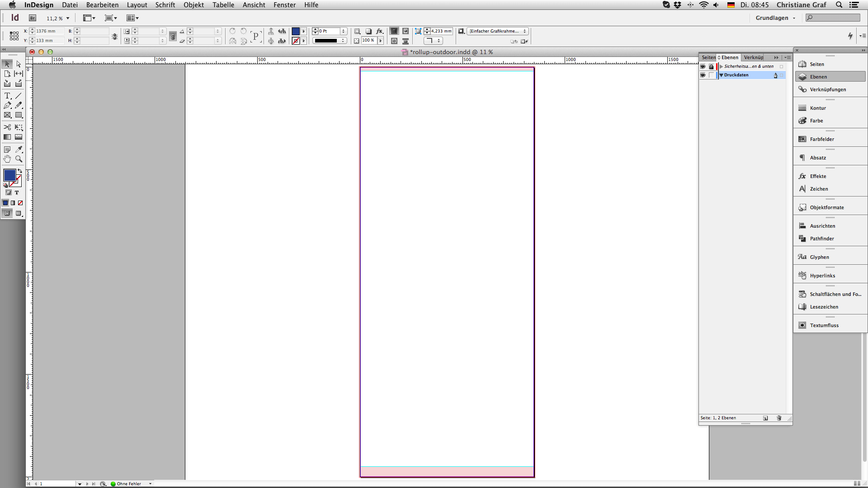The width and height of the screenshot is (868, 488).
Task: Click the Rectangle Frame tool
Action: [x=7, y=115]
